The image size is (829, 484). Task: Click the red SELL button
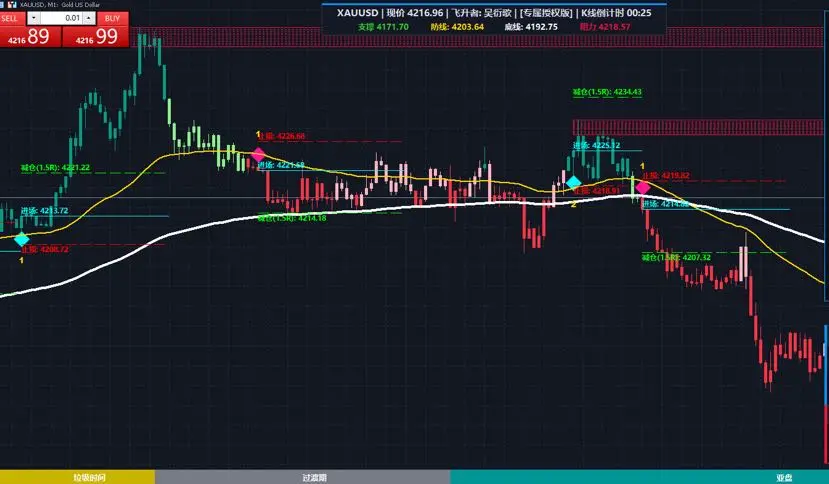pyautogui.click(x=12, y=19)
